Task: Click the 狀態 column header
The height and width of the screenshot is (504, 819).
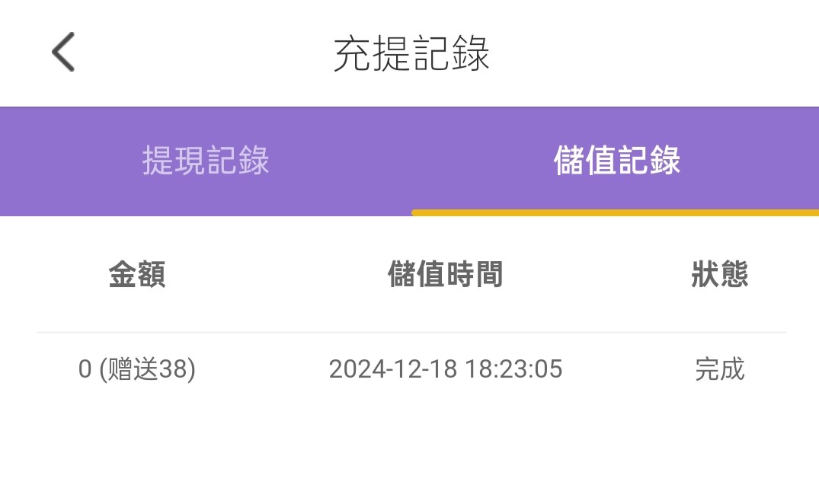Action: (x=719, y=275)
